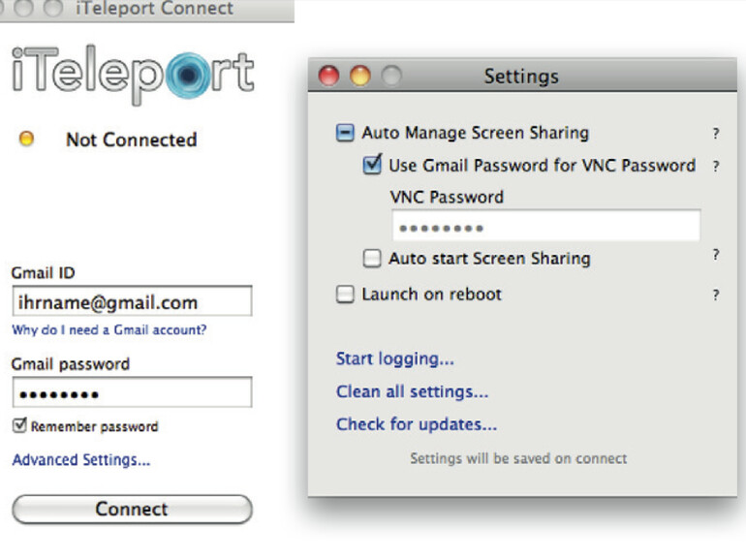Select Clean all settings link
The width and height of the screenshot is (746, 560).
(412, 392)
